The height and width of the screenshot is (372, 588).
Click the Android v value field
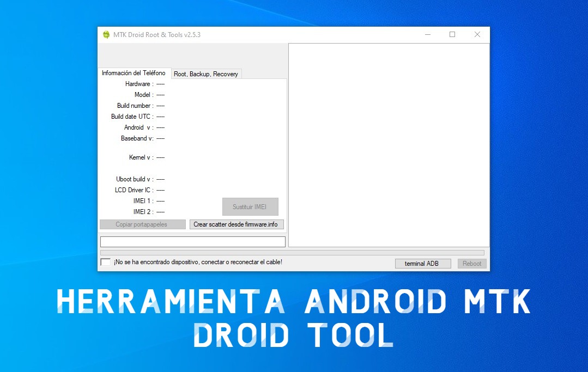161,127
